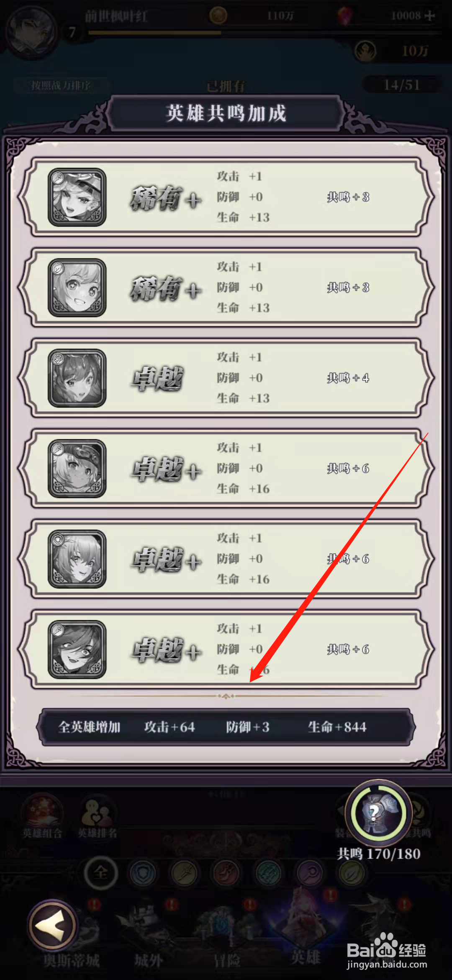Go to the 冒险 tab
Screen dimensions: 452x980
(227, 959)
